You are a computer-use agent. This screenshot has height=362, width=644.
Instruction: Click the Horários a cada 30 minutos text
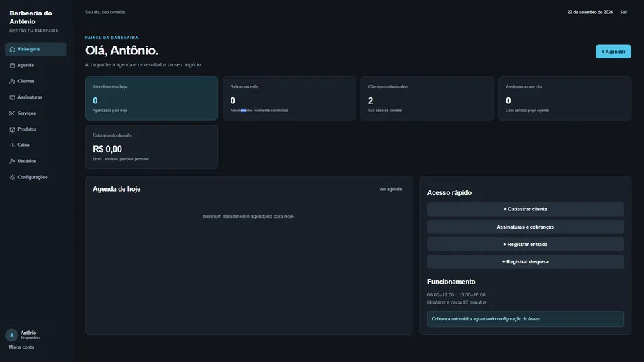pos(457,302)
